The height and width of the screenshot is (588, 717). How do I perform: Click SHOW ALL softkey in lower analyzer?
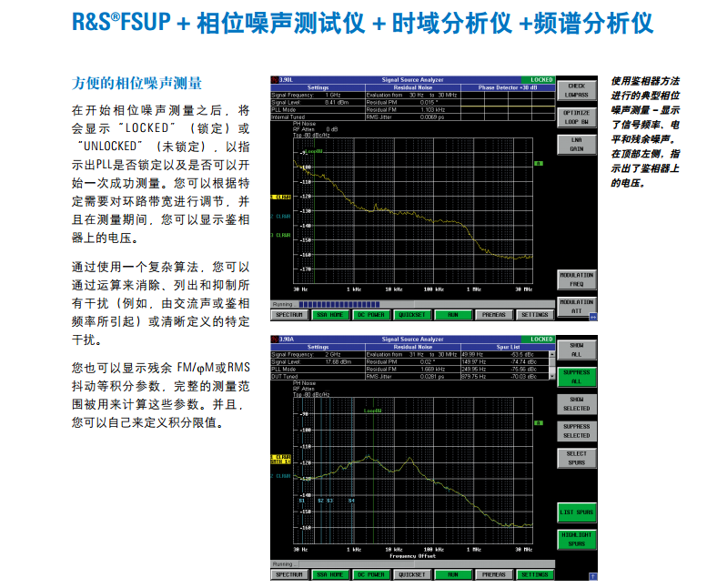coord(577,350)
